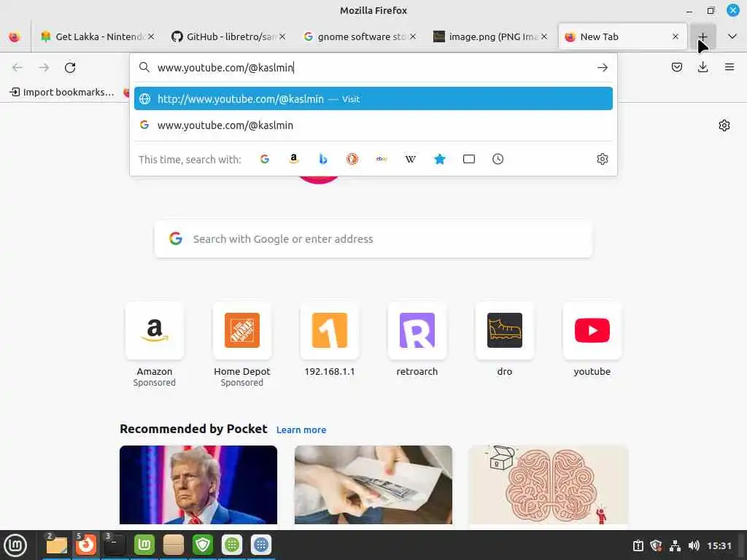Search this time with eBay icon

point(382,159)
